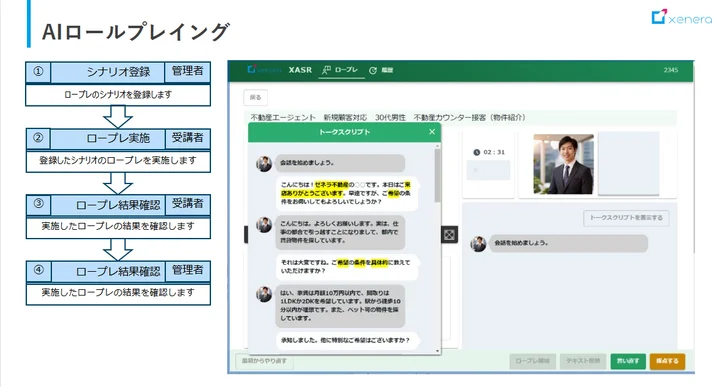The height and width of the screenshot is (387, 720).
Task: Click the はい、家賃は月額10万円以内で bubble
Action: pos(340,306)
